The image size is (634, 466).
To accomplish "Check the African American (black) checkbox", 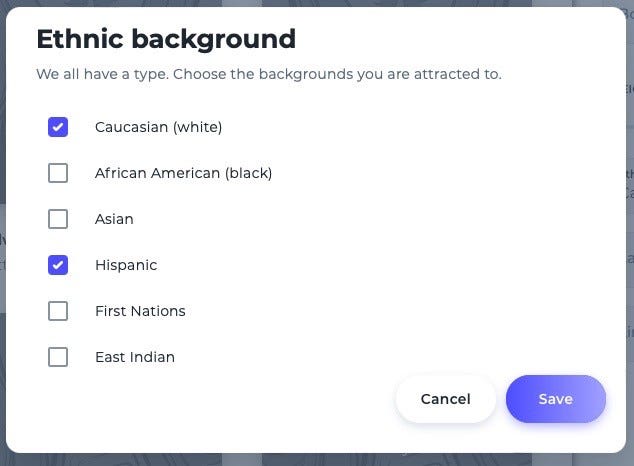I will (58, 173).
